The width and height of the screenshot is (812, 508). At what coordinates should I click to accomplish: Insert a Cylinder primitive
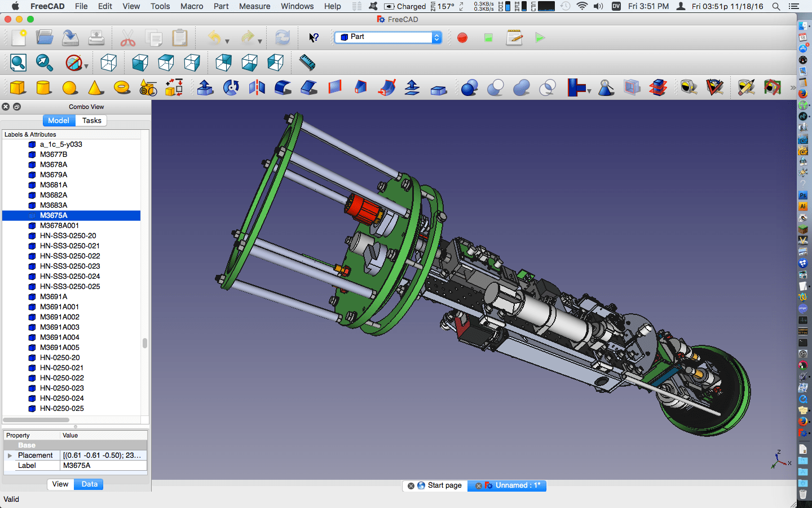point(44,87)
